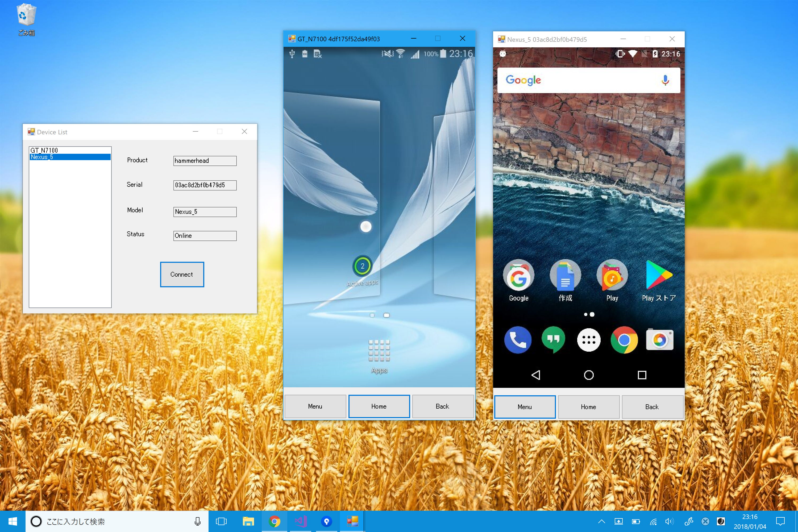Open the Camera app on Nexus 5
Viewport: 798px width, 532px height.
(x=660, y=340)
